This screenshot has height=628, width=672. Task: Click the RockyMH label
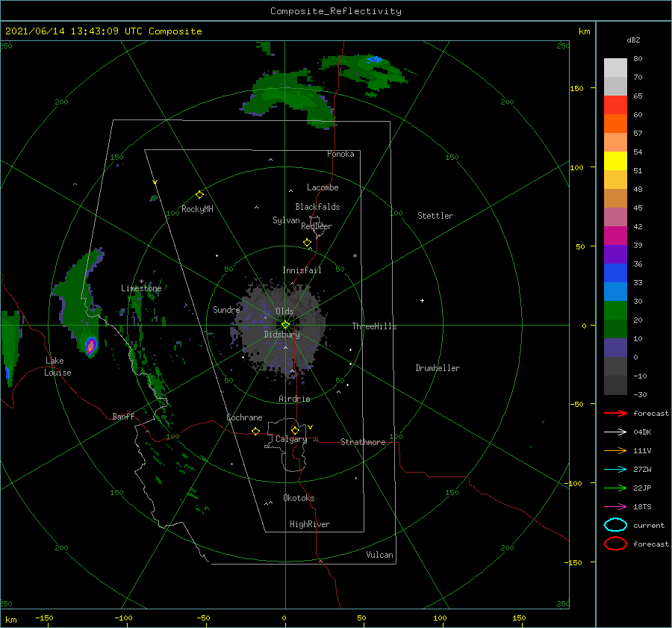(197, 209)
